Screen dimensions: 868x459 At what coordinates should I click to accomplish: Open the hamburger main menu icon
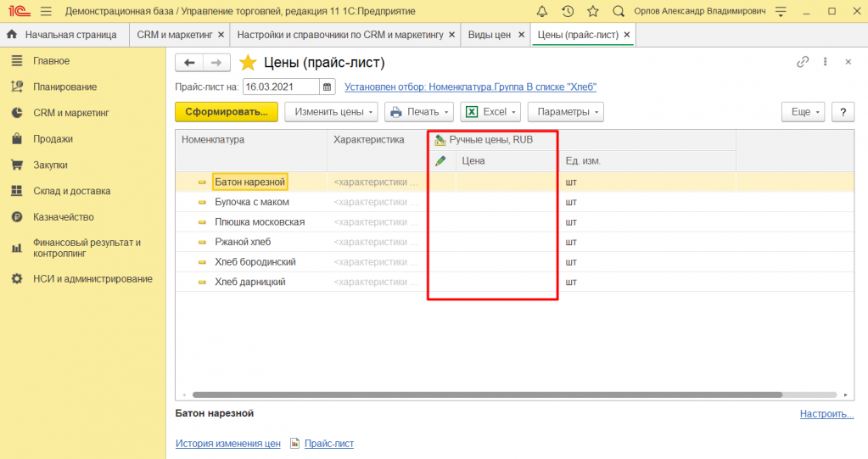(x=46, y=11)
